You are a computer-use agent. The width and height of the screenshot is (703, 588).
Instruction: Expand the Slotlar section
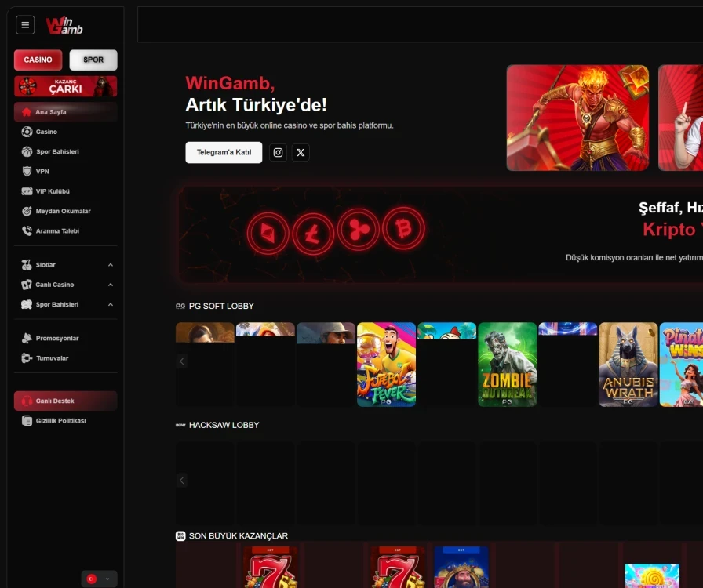click(x=65, y=265)
